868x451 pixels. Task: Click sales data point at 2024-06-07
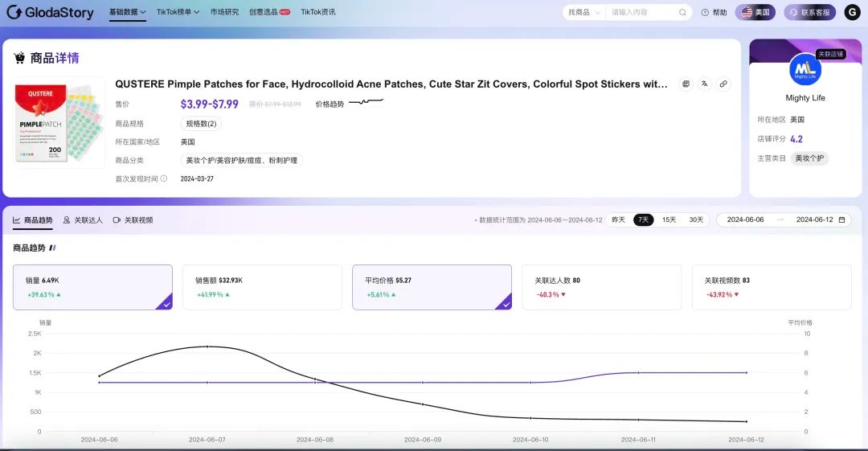207,346
